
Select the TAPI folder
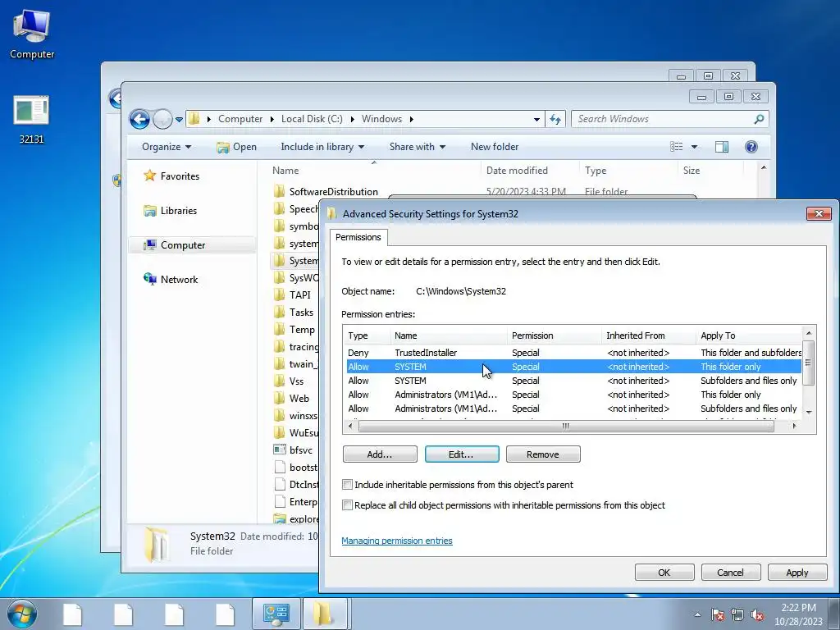tap(299, 294)
